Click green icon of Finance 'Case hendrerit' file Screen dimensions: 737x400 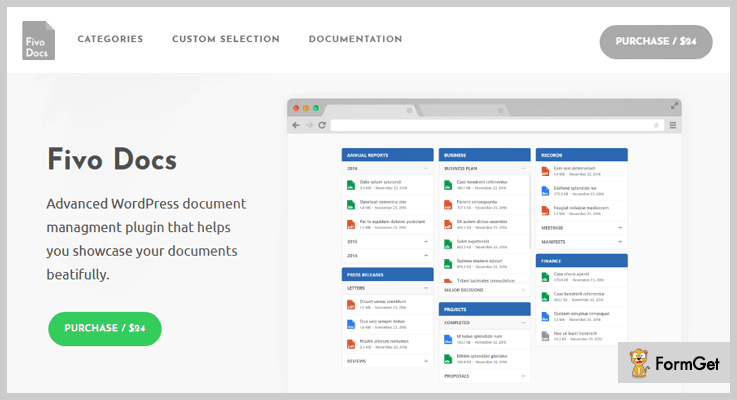click(545, 297)
